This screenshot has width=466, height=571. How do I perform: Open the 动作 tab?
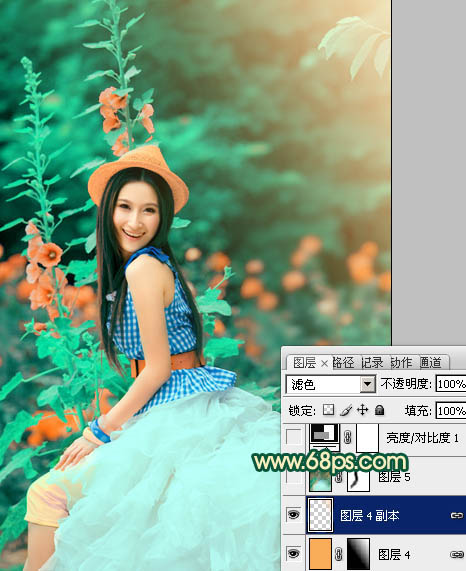coord(402,362)
